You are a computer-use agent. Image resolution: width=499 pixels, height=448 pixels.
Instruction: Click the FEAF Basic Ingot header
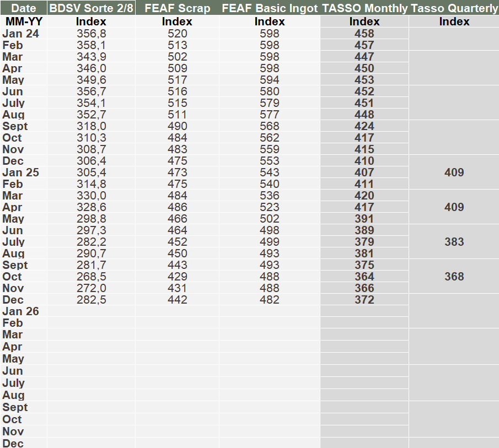[x=270, y=8]
